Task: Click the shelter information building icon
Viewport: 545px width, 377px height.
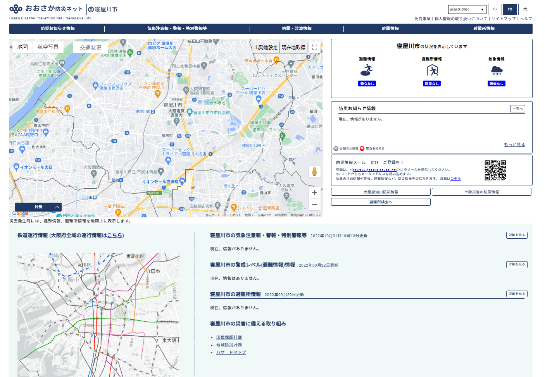Action: click(x=432, y=70)
